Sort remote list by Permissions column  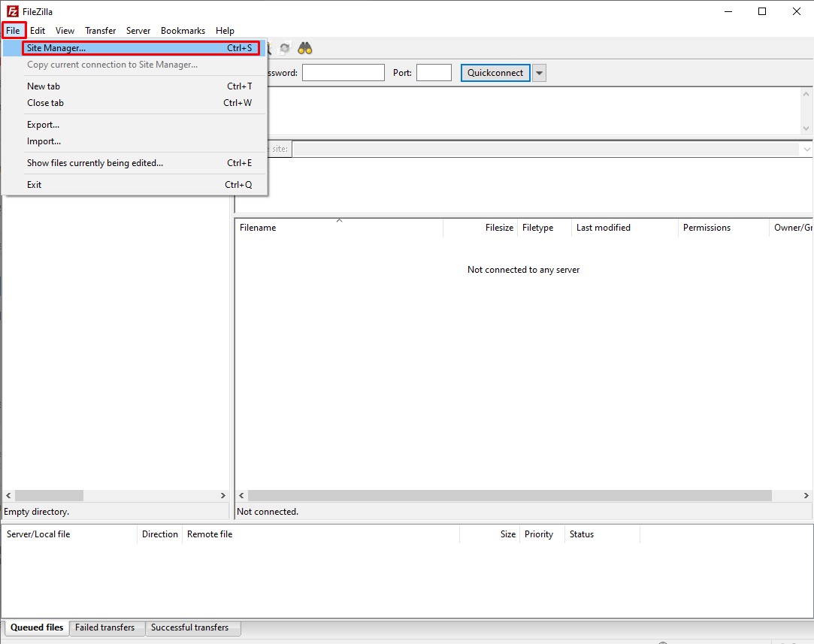click(724, 228)
